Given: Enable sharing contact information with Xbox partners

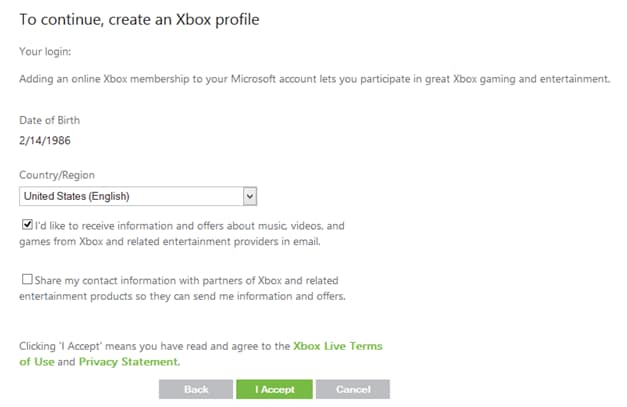Looking at the screenshot, I should click(27, 281).
